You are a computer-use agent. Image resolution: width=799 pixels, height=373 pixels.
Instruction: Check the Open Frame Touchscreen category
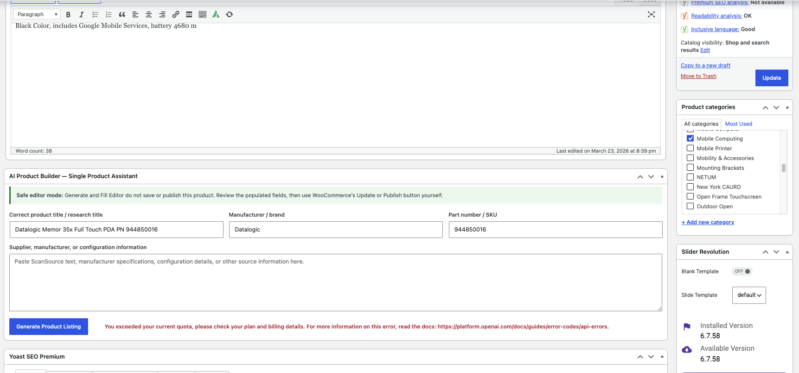click(x=690, y=197)
